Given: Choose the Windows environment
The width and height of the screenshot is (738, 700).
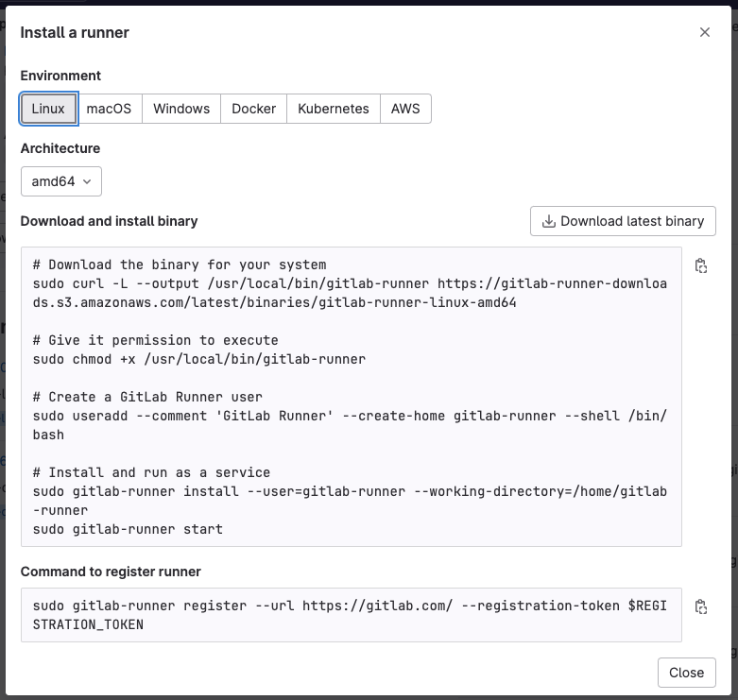Looking at the screenshot, I should (x=181, y=109).
